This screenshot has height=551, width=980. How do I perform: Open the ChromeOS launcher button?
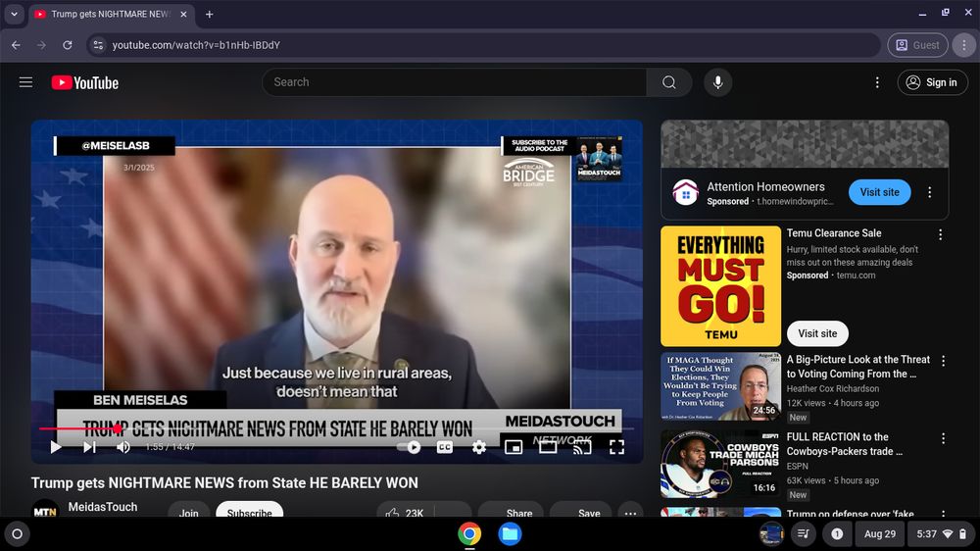pos(18,534)
